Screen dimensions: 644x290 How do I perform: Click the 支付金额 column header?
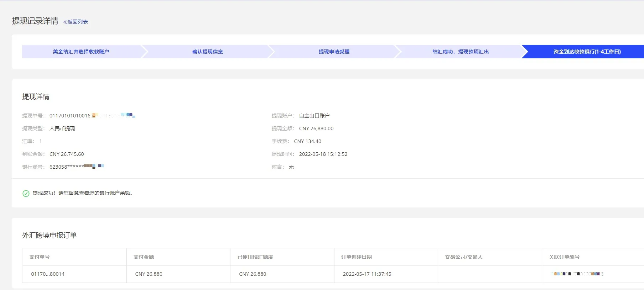(x=144, y=257)
